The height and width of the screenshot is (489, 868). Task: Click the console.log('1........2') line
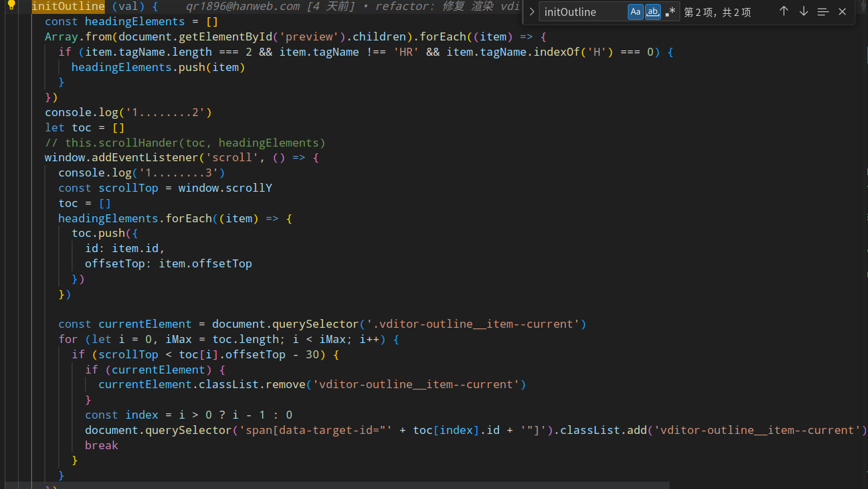point(128,112)
